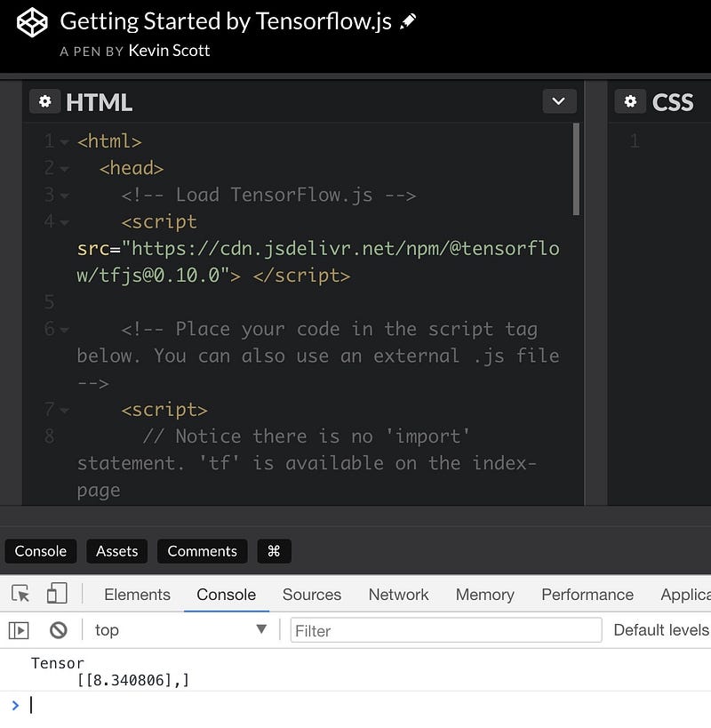The height and width of the screenshot is (728, 711).
Task: Click the [[8.340806],] output value
Action: point(133,680)
